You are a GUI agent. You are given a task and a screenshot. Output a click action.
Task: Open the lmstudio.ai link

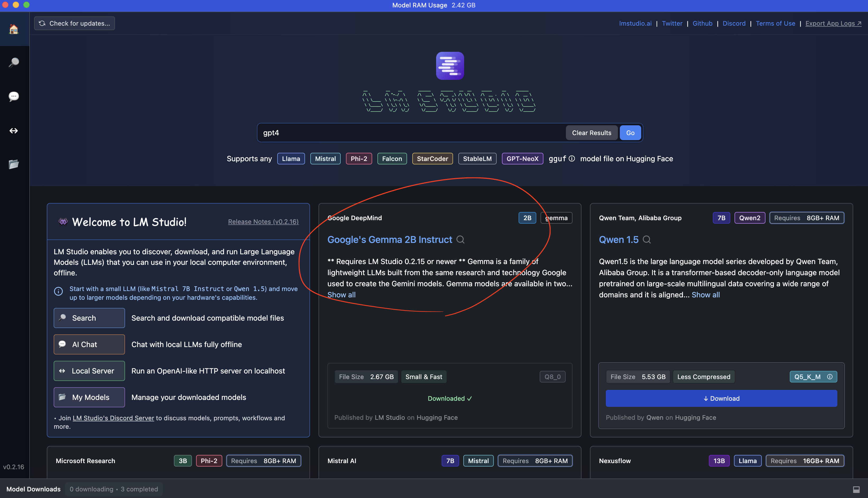tap(635, 23)
